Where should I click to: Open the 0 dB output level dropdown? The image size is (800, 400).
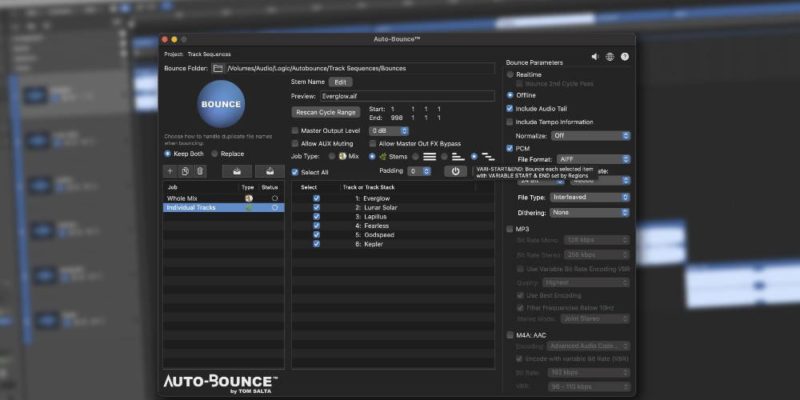click(x=389, y=131)
